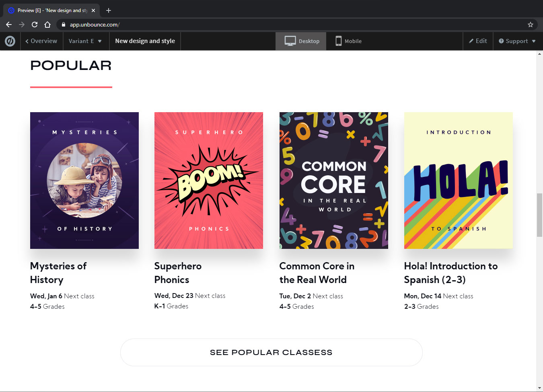This screenshot has height=392, width=543.
Task: Reload the page with the refresh icon
Action: tap(35, 25)
